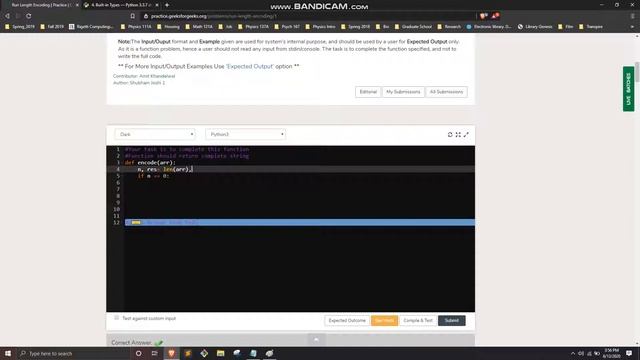
Task: Open the File Explorer taskbar icon
Action: click(220, 353)
